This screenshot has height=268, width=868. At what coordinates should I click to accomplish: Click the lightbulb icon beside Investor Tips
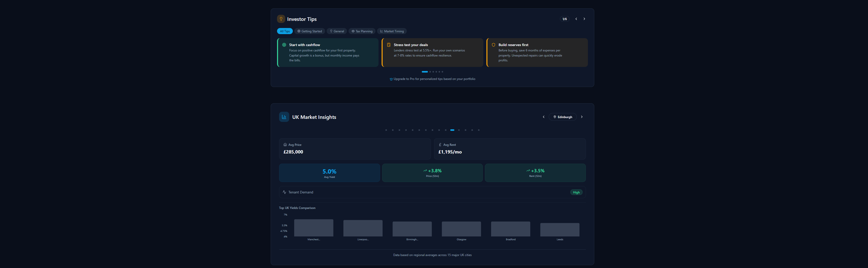[281, 19]
